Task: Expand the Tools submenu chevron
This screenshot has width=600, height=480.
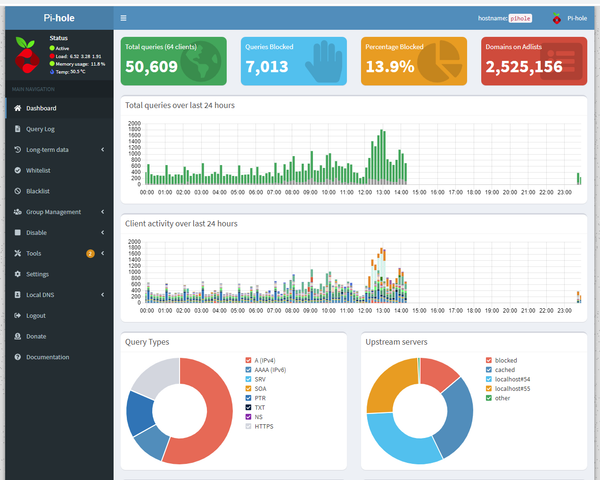Action: (103, 253)
